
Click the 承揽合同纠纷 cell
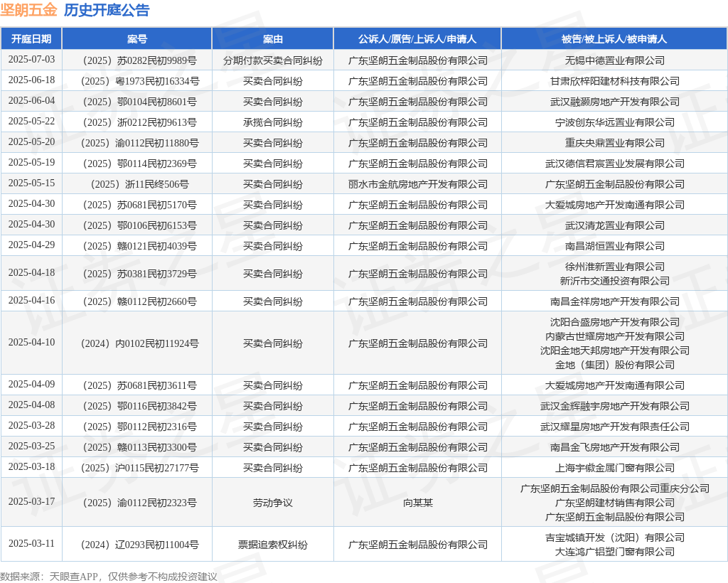click(x=272, y=122)
